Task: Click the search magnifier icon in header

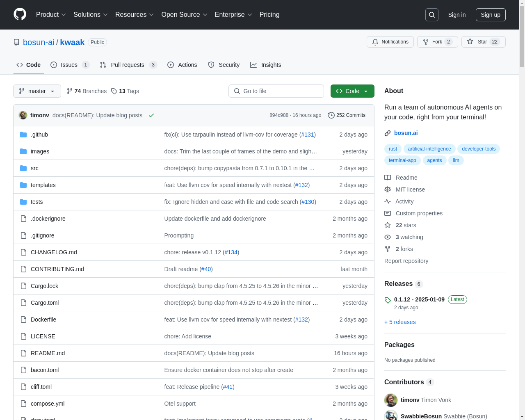Action: coord(432,15)
